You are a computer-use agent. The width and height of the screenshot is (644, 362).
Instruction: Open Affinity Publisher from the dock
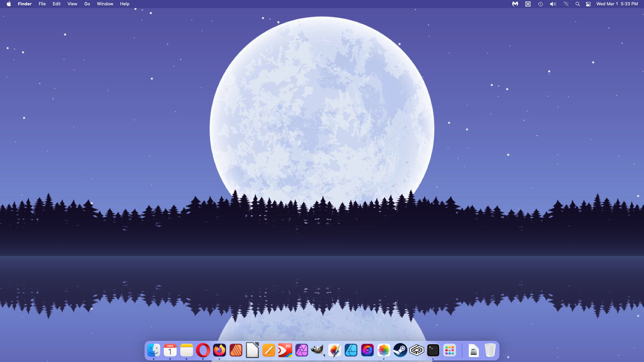(x=236, y=351)
